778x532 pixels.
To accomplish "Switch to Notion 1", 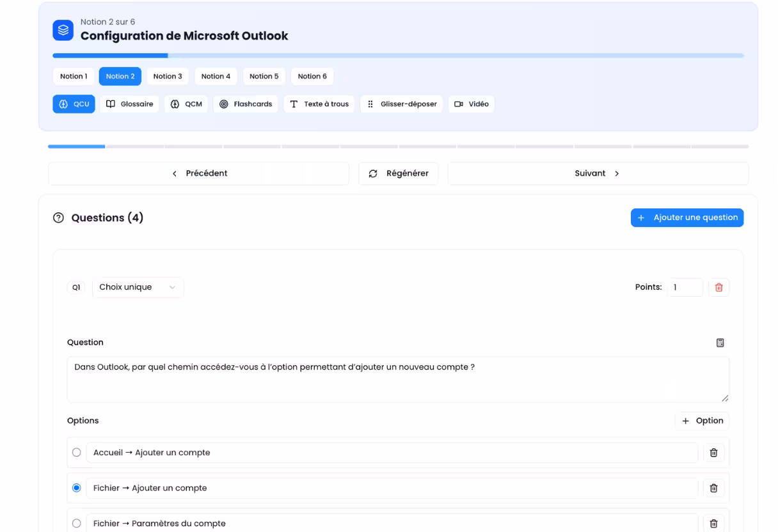I will click(x=74, y=77).
